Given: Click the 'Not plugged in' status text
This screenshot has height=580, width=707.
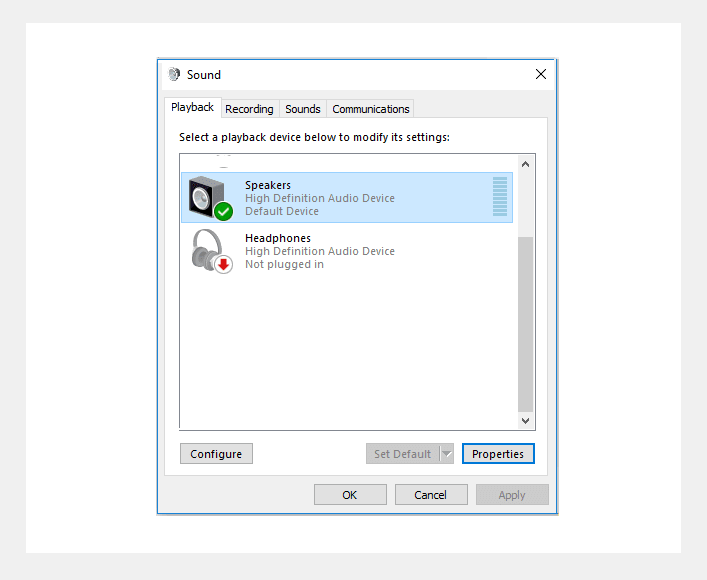Looking at the screenshot, I should [285, 264].
